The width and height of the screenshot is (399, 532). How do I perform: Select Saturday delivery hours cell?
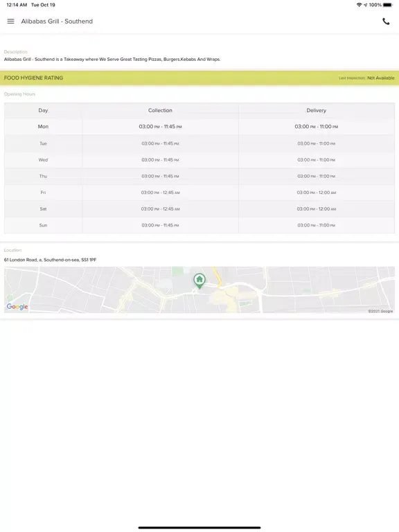point(316,209)
